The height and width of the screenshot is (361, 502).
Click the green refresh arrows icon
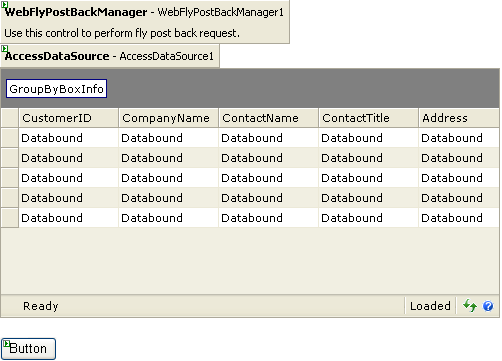470,305
